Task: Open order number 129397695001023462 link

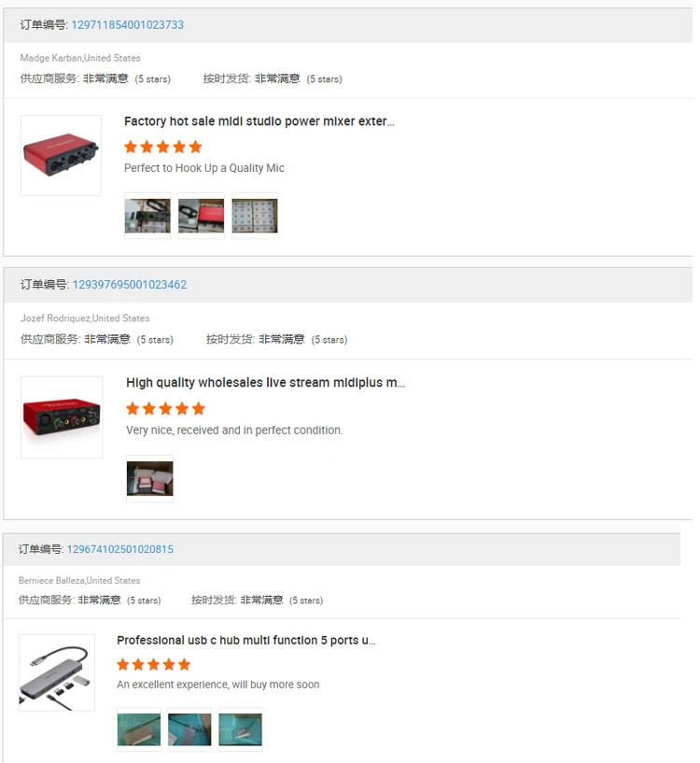Action: pyautogui.click(x=130, y=285)
